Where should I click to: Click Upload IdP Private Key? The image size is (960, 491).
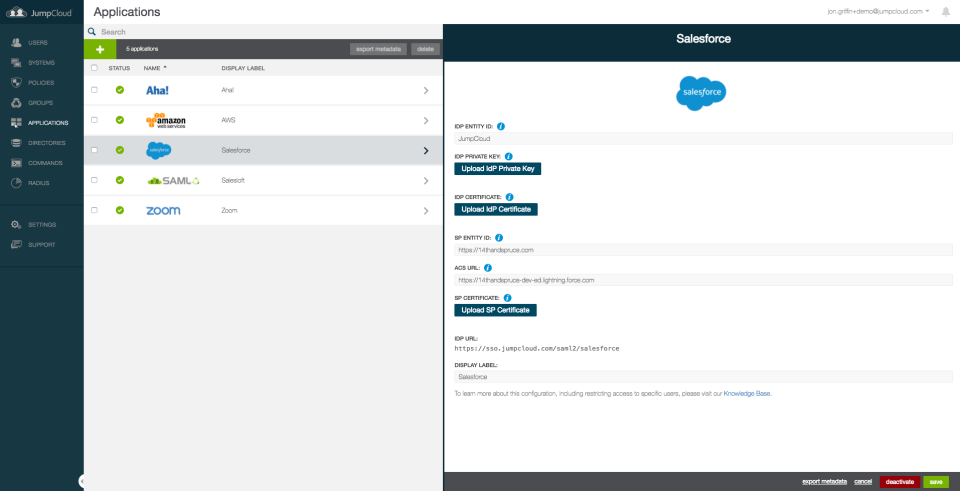(498, 168)
